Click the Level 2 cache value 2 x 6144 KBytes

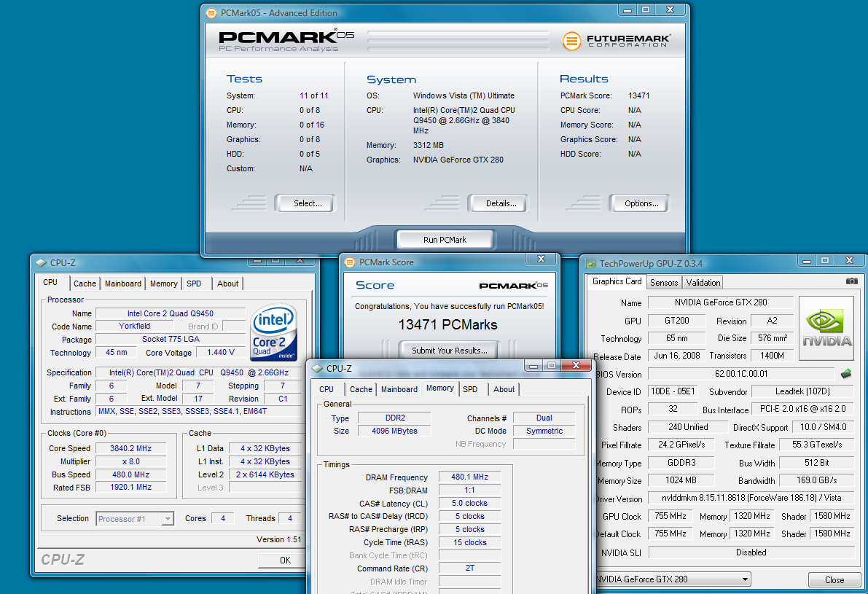(265, 474)
